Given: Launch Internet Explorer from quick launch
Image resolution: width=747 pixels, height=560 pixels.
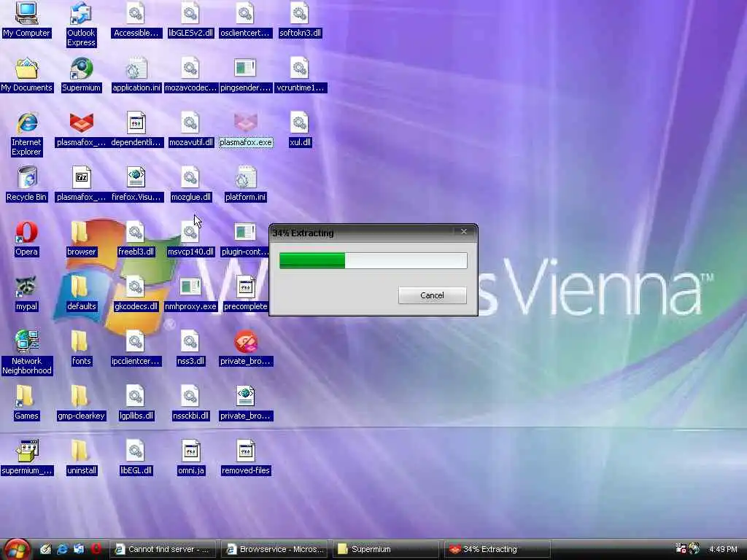Looking at the screenshot, I should coord(63,549).
